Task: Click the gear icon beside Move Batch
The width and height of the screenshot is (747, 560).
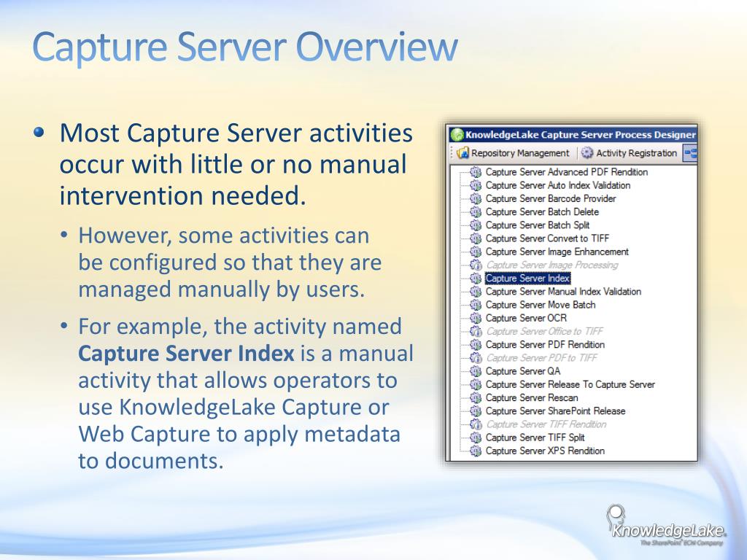Action: [476, 305]
